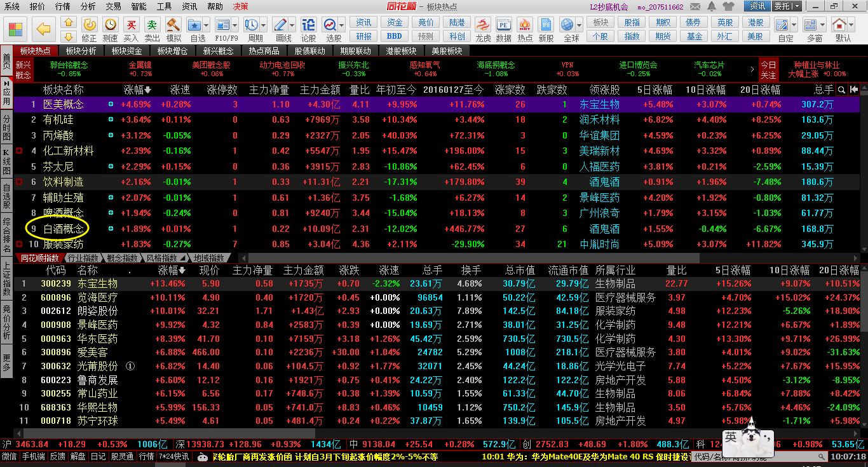Click the 美股 US stocks button

pos(756,36)
